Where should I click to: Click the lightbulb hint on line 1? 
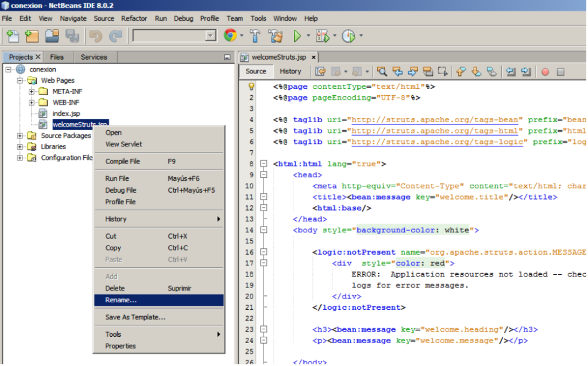pyautogui.click(x=252, y=87)
